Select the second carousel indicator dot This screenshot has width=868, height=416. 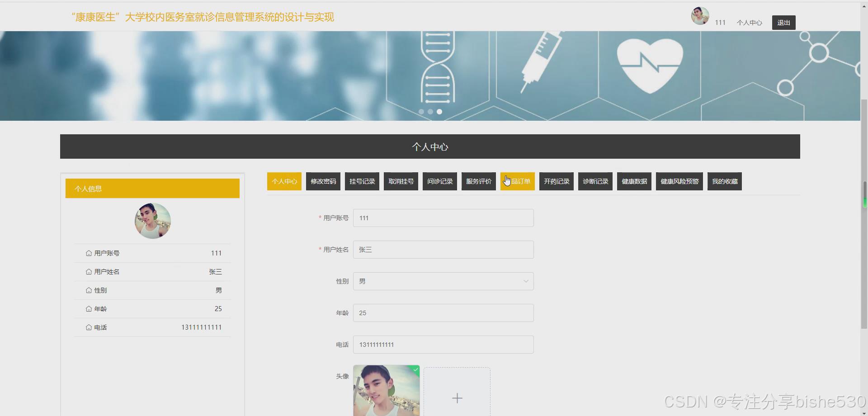click(430, 112)
